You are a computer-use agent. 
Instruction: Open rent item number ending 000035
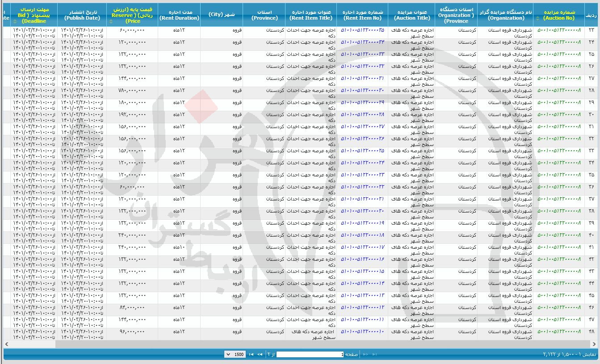coord(362,30)
